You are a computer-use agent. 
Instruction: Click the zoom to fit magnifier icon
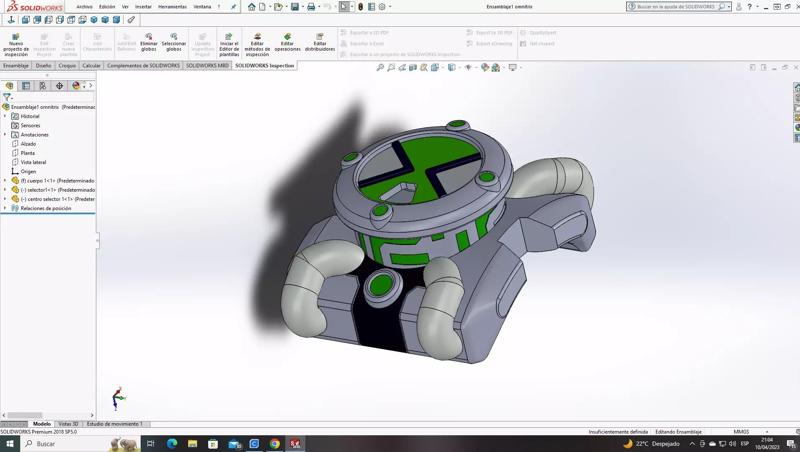coord(380,68)
